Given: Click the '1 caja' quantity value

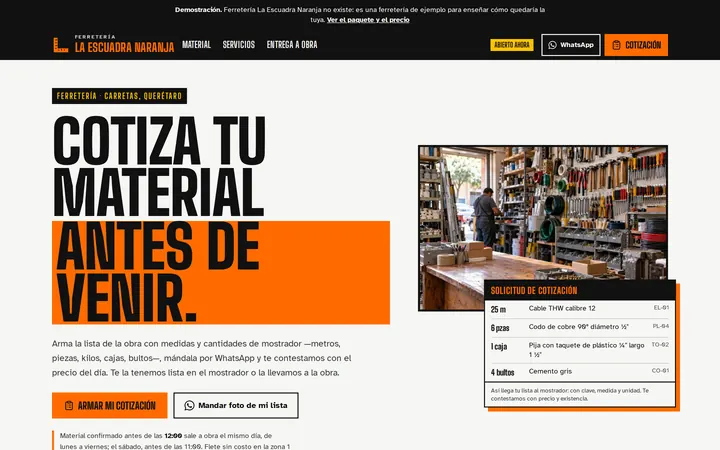Looking at the screenshot, I should point(499,346).
